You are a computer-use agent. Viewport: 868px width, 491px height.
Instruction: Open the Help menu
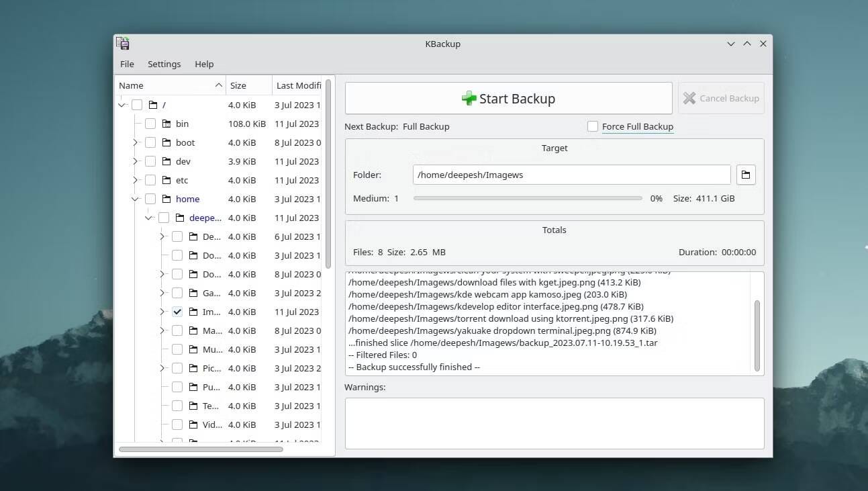pyautogui.click(x=204, y=64)
